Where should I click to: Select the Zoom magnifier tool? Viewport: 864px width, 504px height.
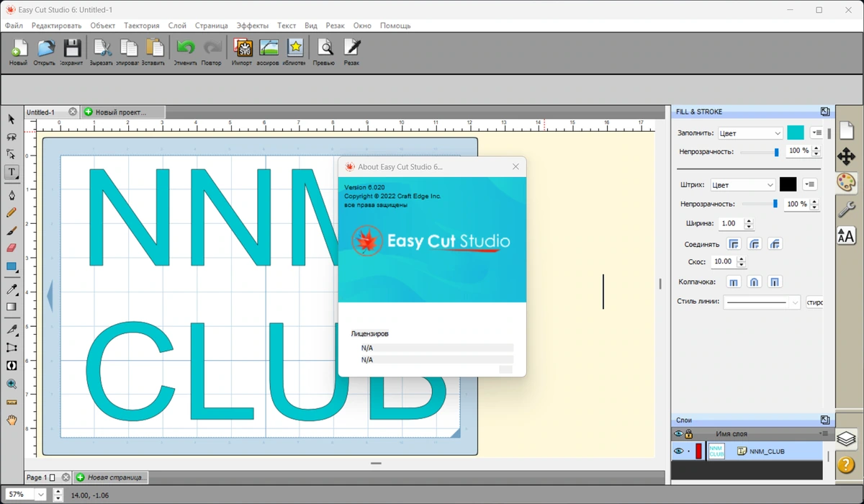[12, 384]
